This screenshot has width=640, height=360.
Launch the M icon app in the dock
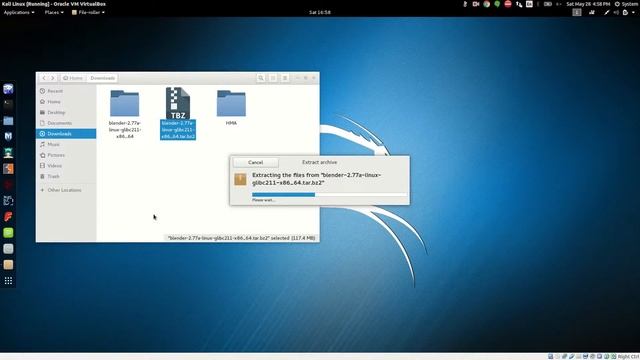[x=8, y=136]
